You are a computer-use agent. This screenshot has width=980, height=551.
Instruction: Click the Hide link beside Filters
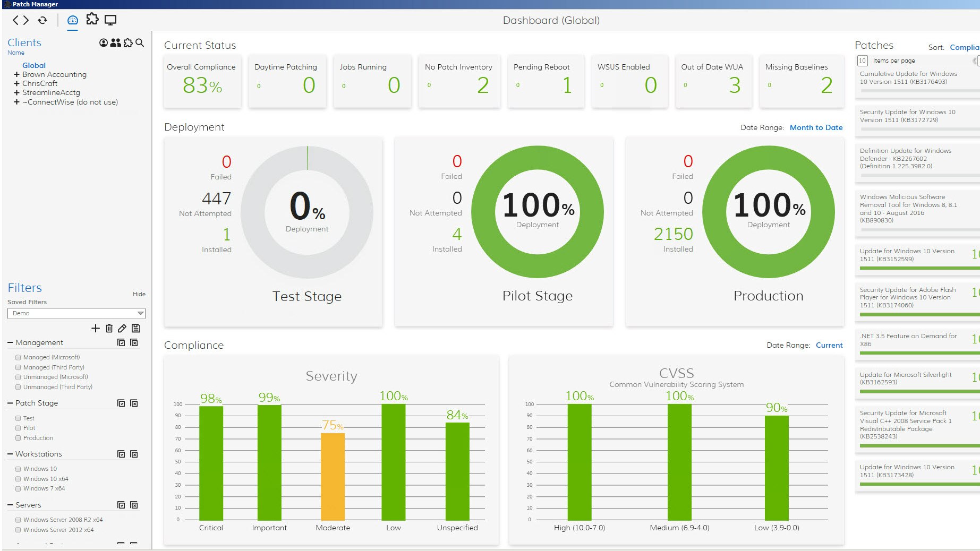pyautogui.click(x=139, y=294)
